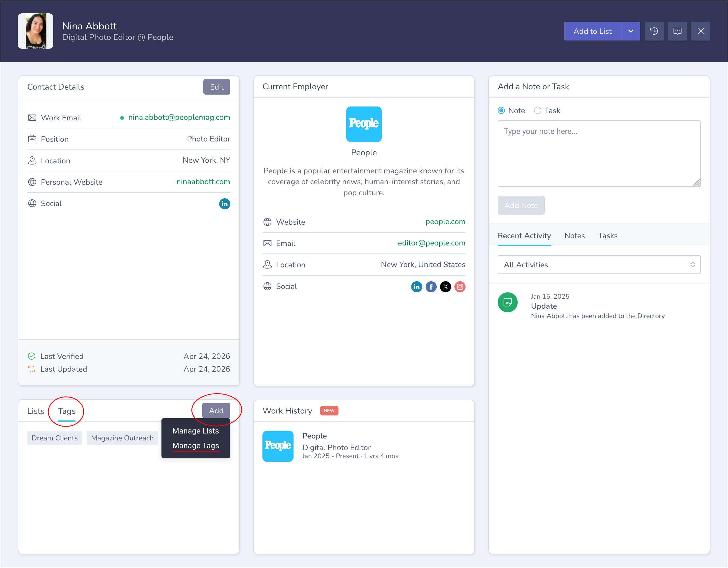Viewport: 728px width, 568px height.
Task: Click the Add Note button
Action: click(x=521, y=205)
